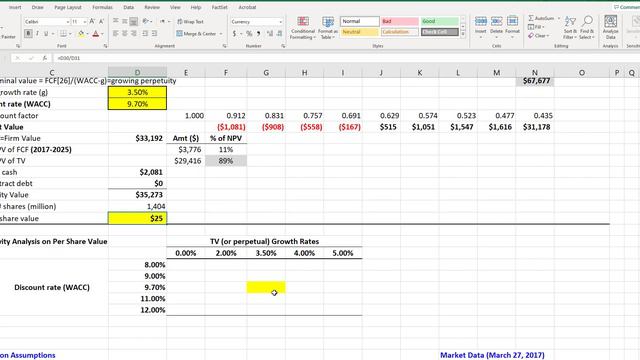Select the 3.50% growth rate cell
Screen dimensions: 640x360
(137, 92)
